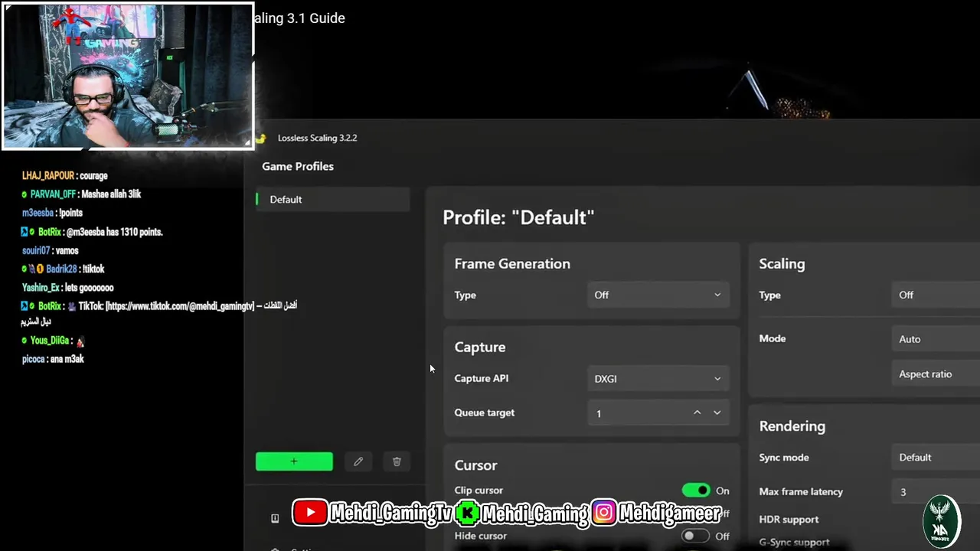The width and height of the screenshot is (980, 551).
Task: Delete the profile using the trash icon
Action: coord(397,461)
